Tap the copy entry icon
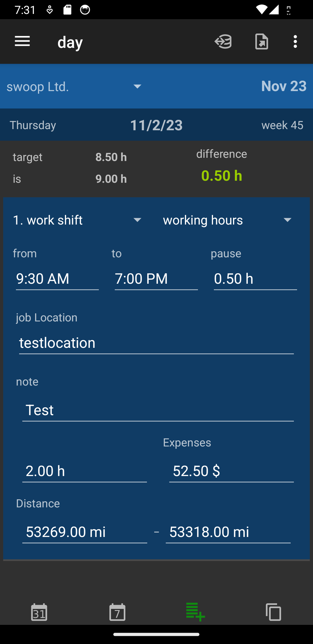Viewport: 313px width, 644px height. pyautogui.click(x=273, y=612)
